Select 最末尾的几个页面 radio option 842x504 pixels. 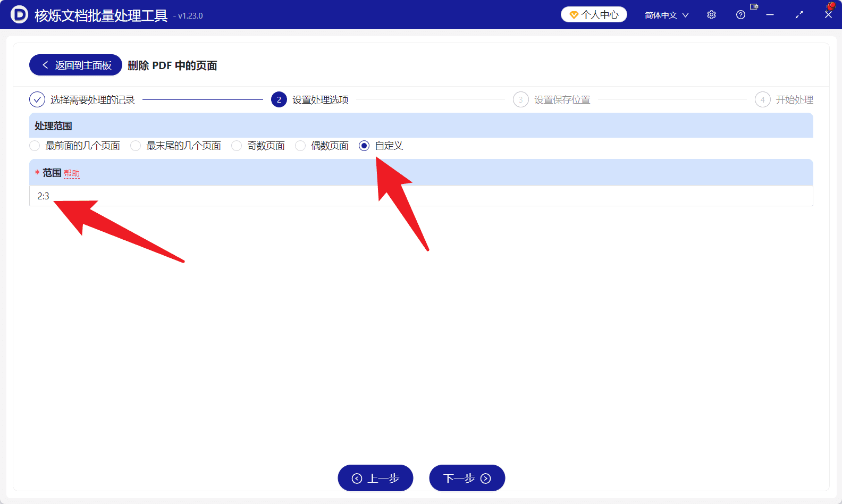click(176, 146)
